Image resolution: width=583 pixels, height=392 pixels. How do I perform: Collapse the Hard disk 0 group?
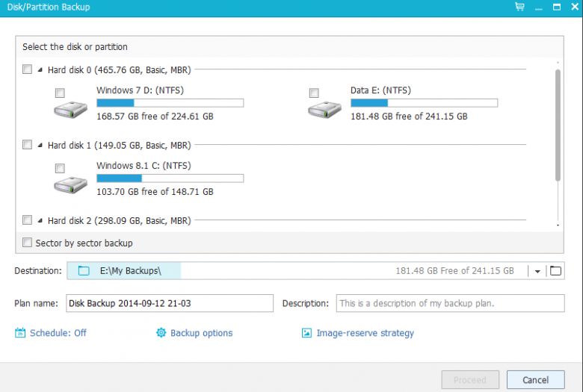point(40,70)
